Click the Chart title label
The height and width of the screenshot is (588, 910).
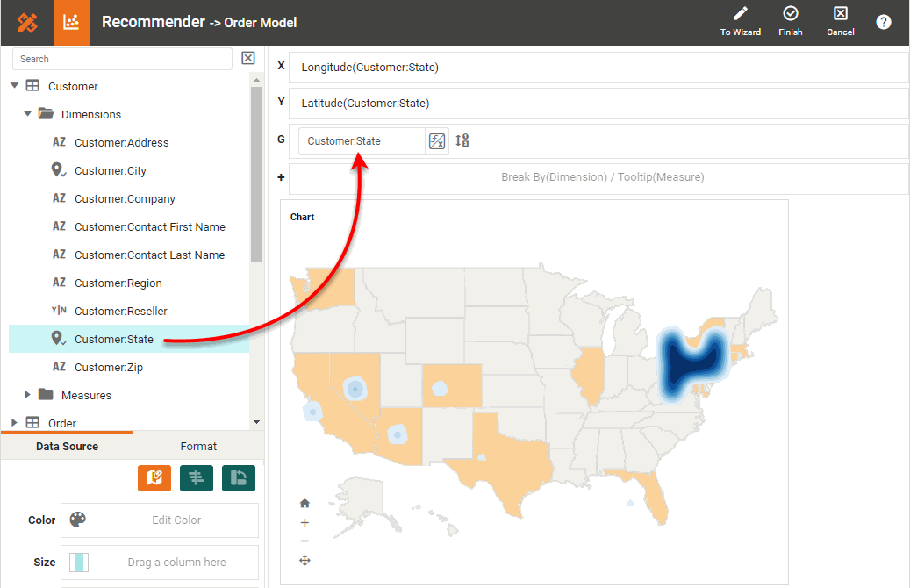[303, 217]
